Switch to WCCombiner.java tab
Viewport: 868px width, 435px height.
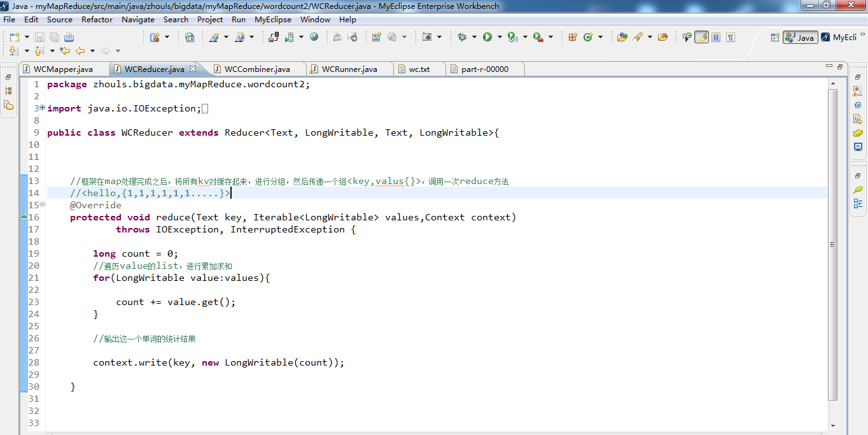click(x=257, y=69)
